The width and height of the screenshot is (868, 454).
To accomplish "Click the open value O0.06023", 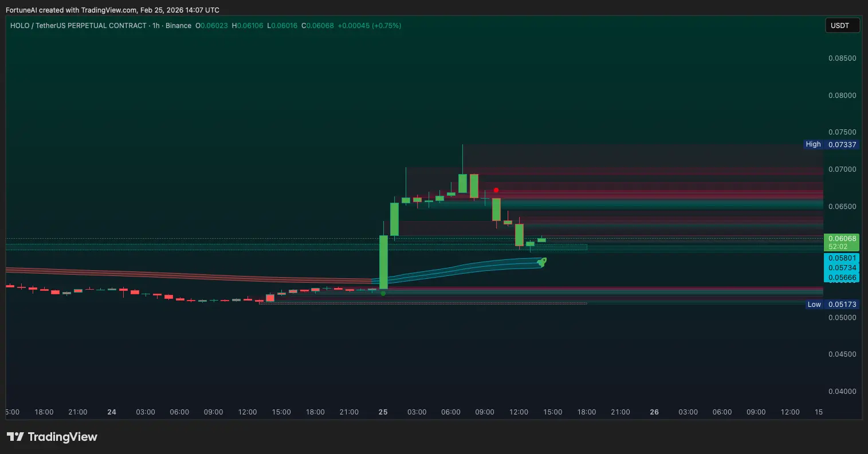I will (x=212, y=26).
